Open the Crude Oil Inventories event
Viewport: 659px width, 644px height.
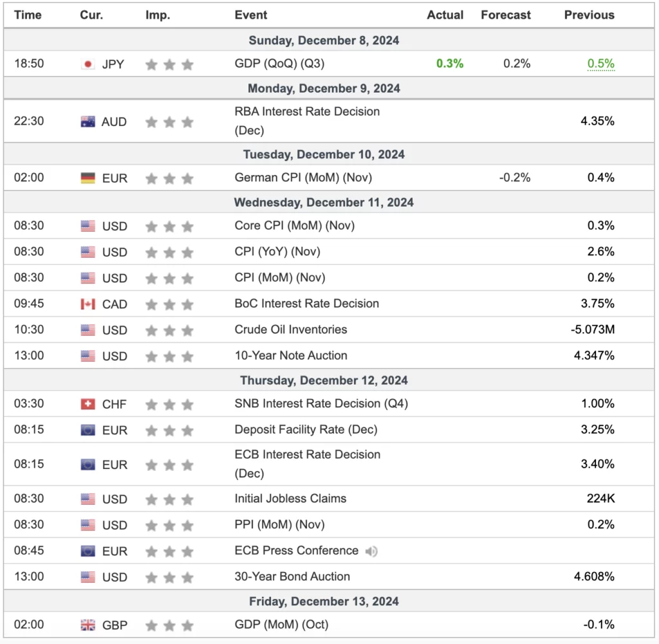tap(291, 329)
